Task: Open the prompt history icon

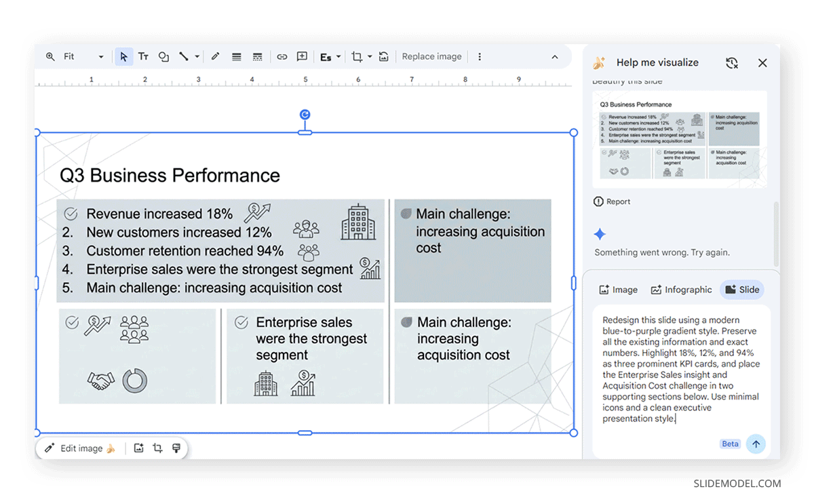Action: coord(732,63)
